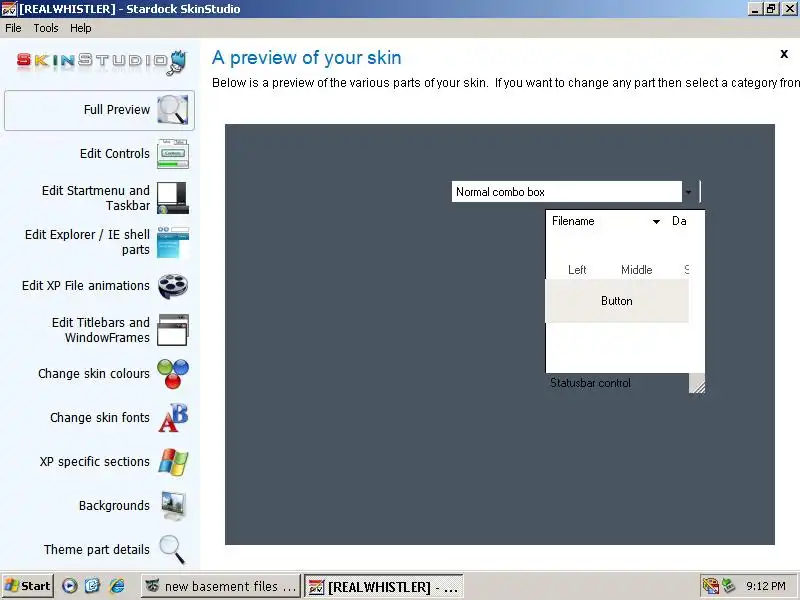The height and width of the screenshot is (600, 800).
Task: Open Backgrounds label
Action: point(114,506)
